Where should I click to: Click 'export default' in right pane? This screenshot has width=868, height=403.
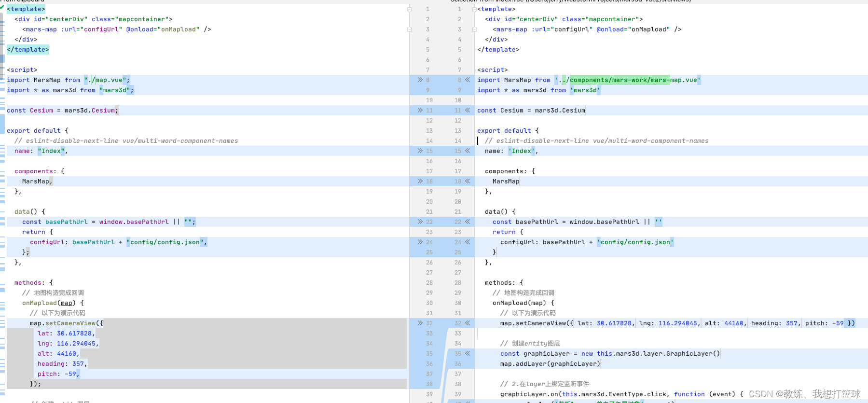504,131
